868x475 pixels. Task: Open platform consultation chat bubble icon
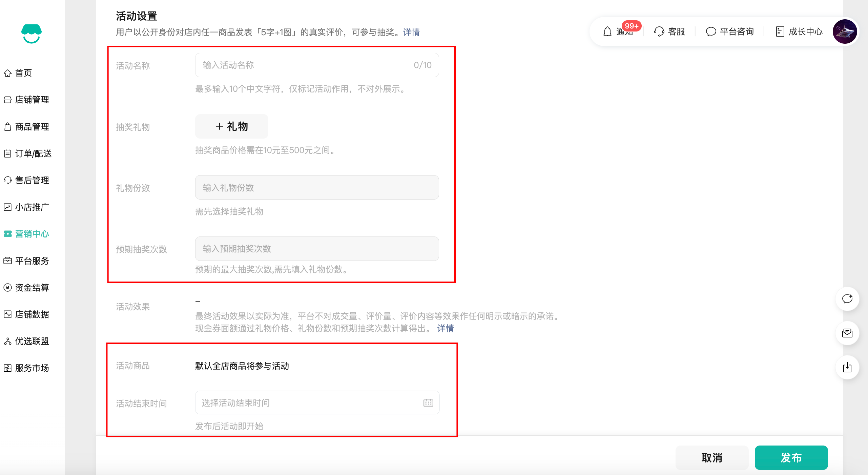pos(711,32)
